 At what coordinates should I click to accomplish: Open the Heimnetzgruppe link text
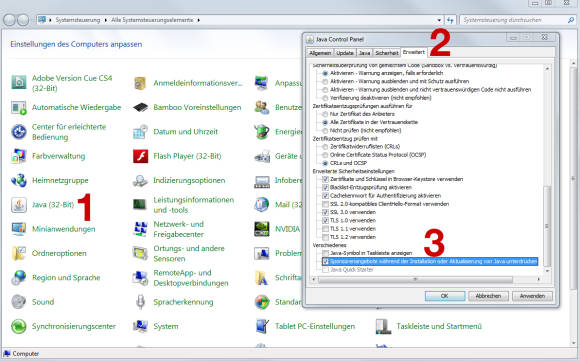(x=60, y=180)
